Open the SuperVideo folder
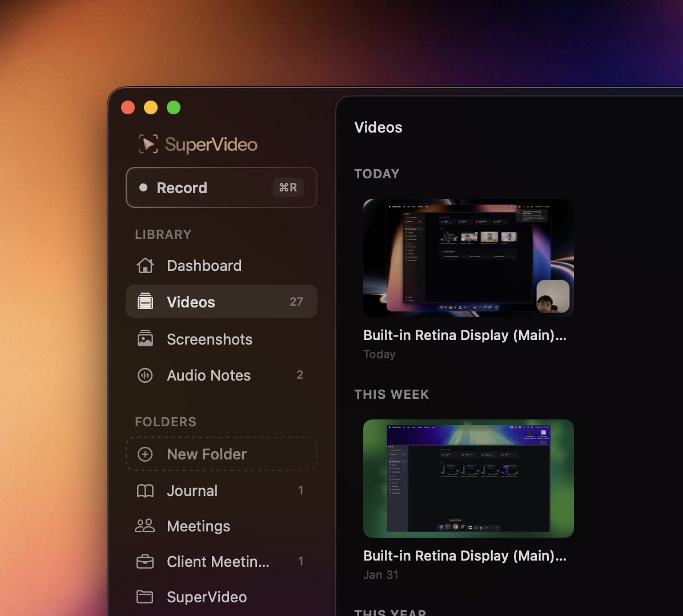 (x=221, y=597)
